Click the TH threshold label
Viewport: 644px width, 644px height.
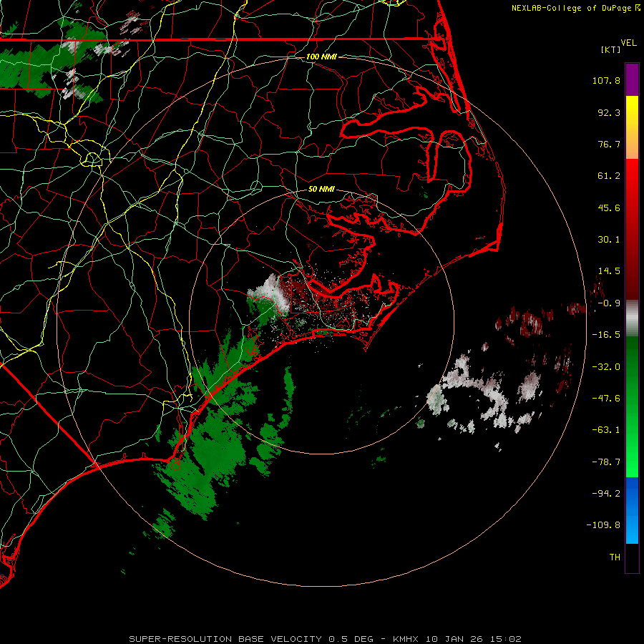tap(615, 557)
